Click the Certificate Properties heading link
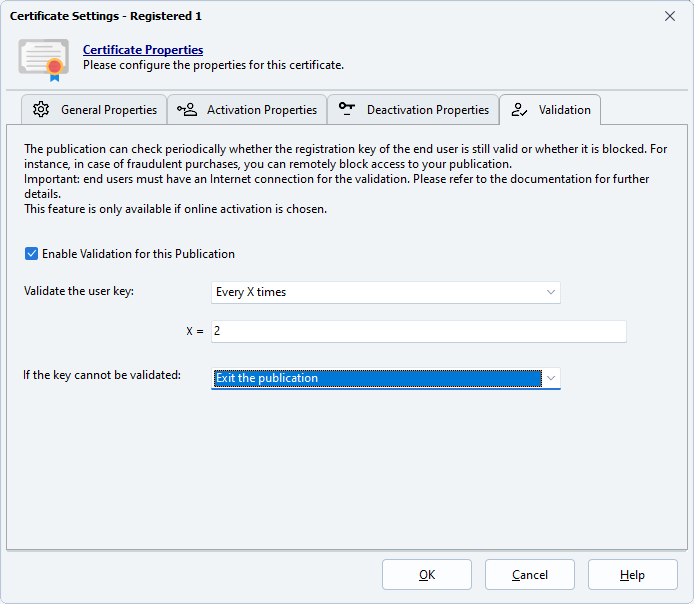 point(143,50)
